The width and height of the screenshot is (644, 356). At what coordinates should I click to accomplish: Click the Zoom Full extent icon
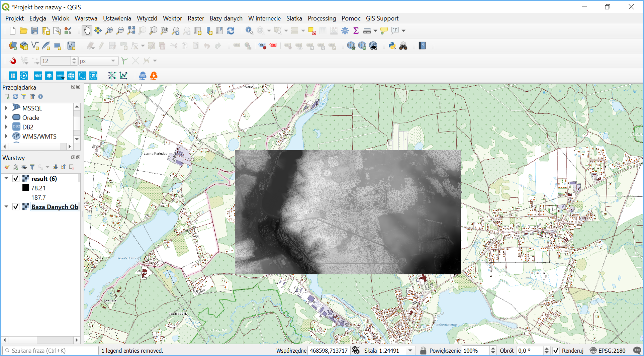pyautogui.click(x=131, y=31)
